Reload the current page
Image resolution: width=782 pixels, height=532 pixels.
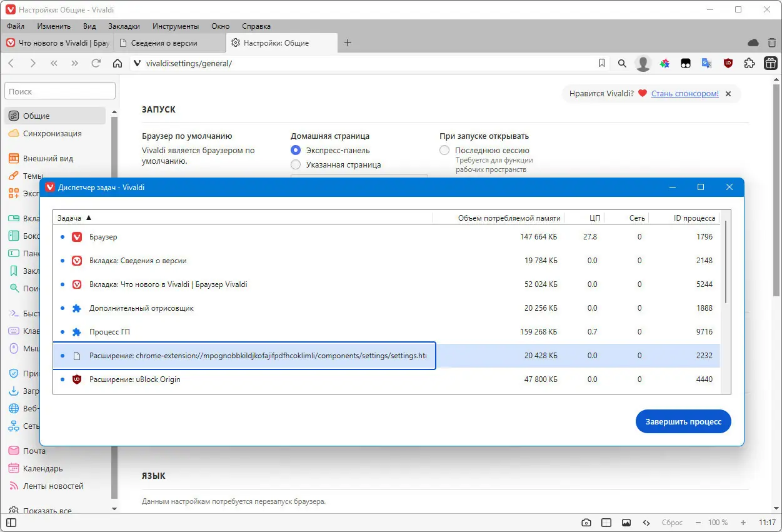(x=96, y=63)
